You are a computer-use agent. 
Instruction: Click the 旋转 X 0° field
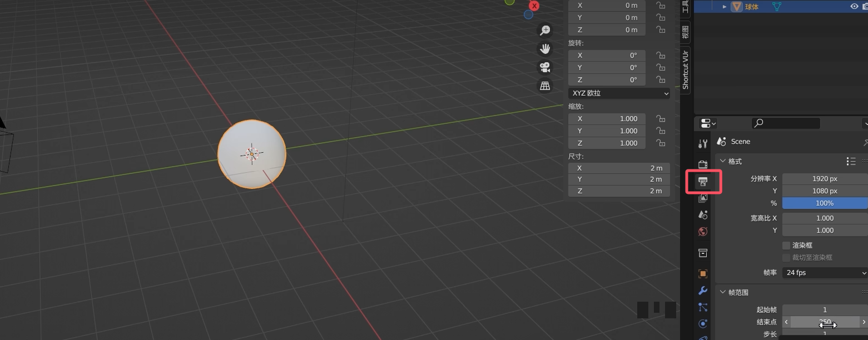[x=607, y=56]
